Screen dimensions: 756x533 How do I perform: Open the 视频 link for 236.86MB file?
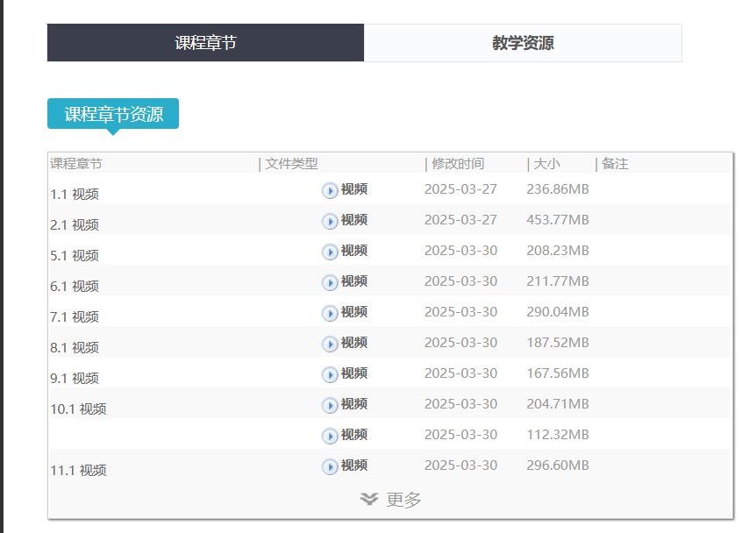click(x=354, y=189)
